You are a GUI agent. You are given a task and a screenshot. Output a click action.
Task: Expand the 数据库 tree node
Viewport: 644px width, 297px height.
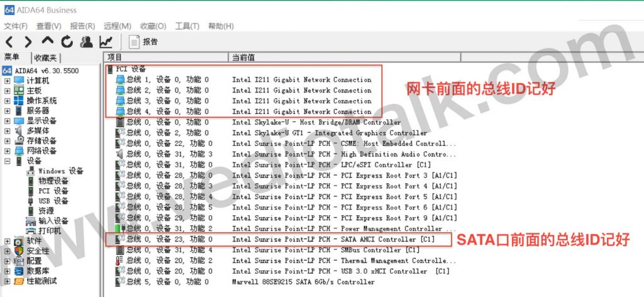click(x=7, y=271)
